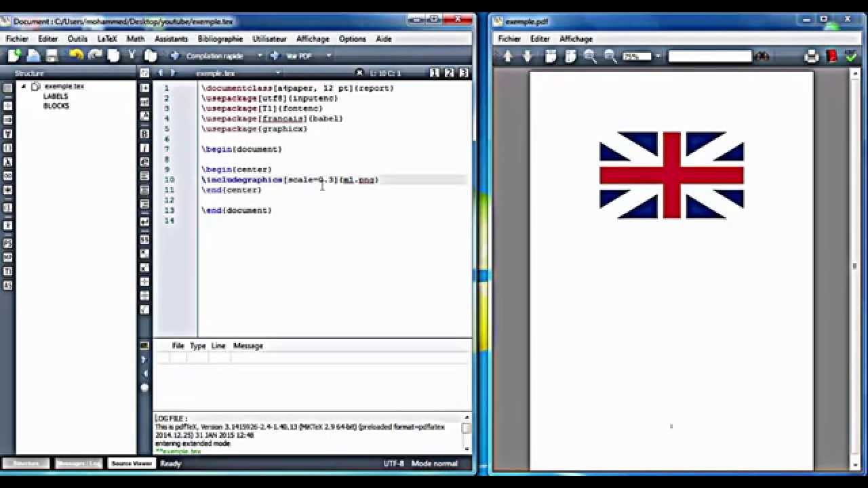Viewport: 868px width, 488px height.
Task: Open the Voir PDF dropdown arrow
Action: 329,56
